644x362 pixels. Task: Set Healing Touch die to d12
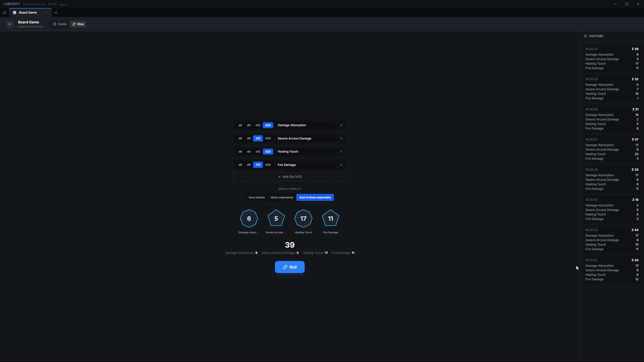click(258, 152)
